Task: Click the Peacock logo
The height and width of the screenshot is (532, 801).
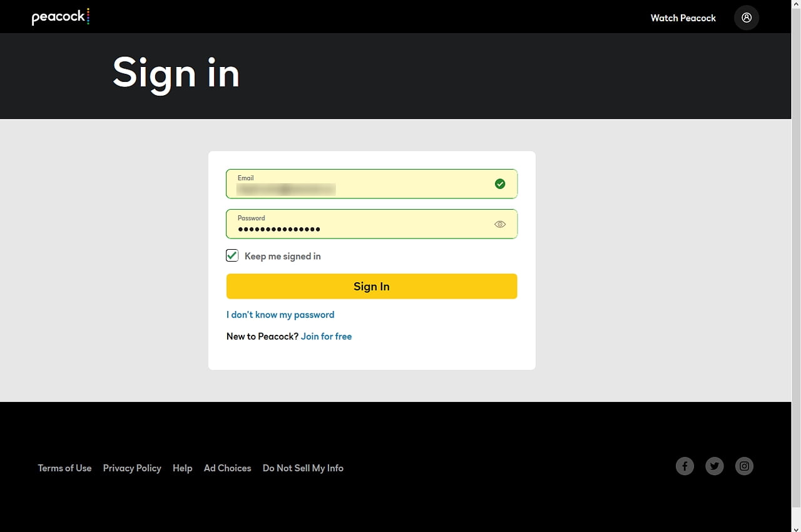Action: 61,17
